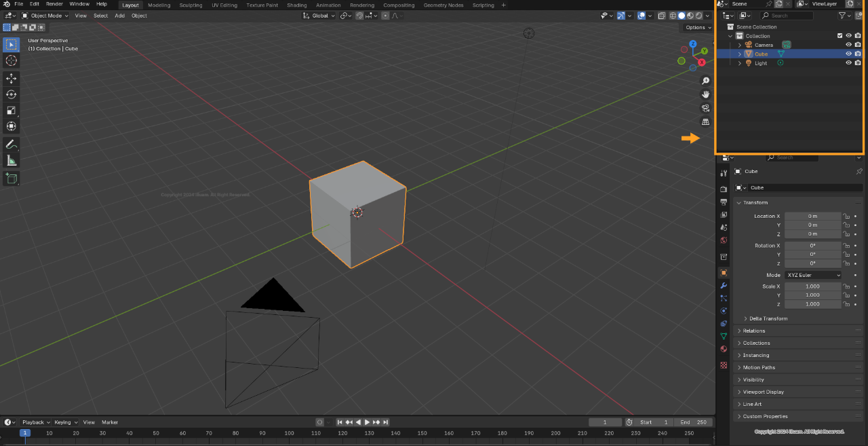
Task: Open the Particles properties tab
Action: point(724,298)
